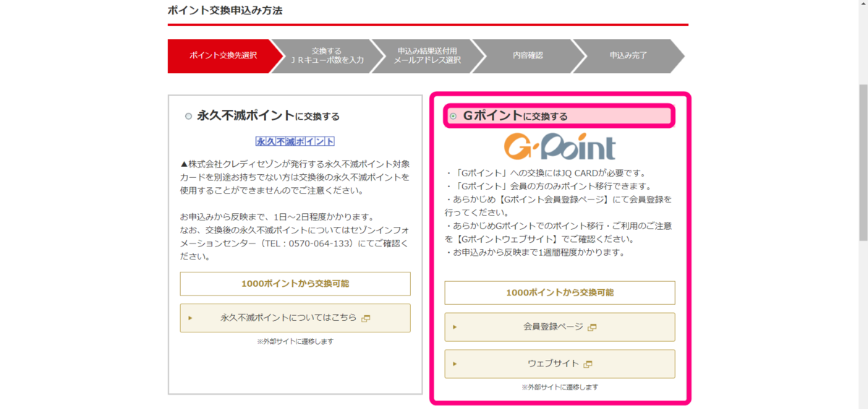This screenshot has width=868, height=409.
Task: Click external-link icon beside 会員登録ページ
Action: tap(592, 327)
